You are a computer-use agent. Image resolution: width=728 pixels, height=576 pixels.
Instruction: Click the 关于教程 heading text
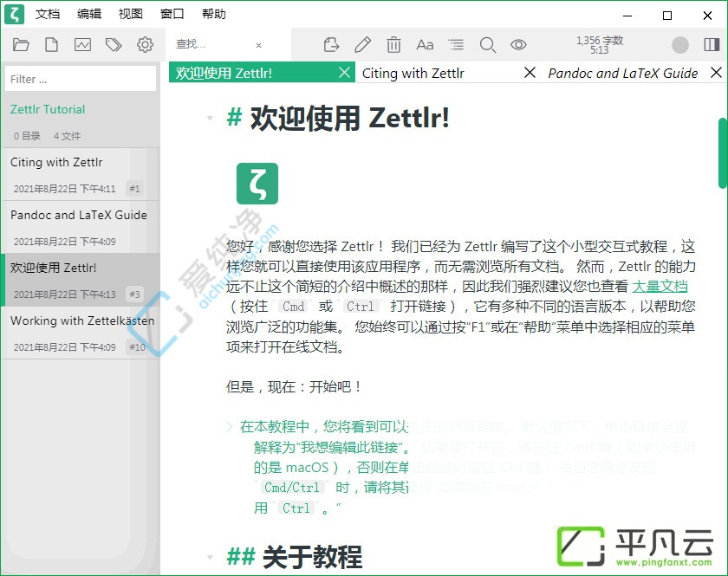click(312, 557)
